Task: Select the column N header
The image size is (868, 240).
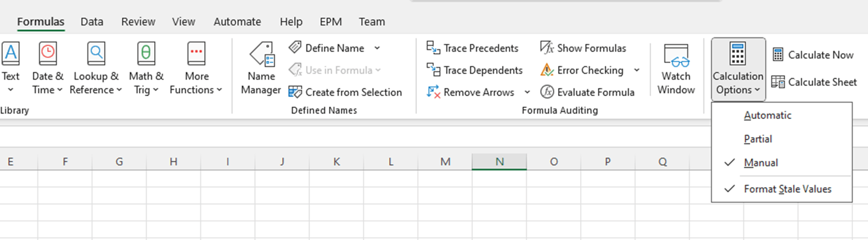Action: pyautogui.click(x=499, y=161)
